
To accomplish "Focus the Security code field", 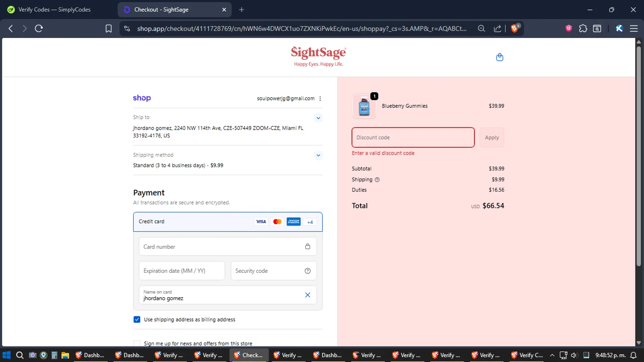I will pos(273,271).
